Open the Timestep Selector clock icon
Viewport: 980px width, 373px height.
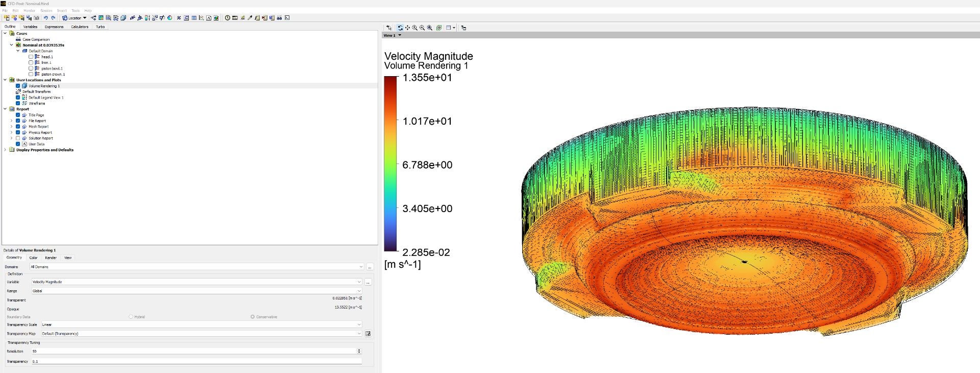tap(227, 18)
